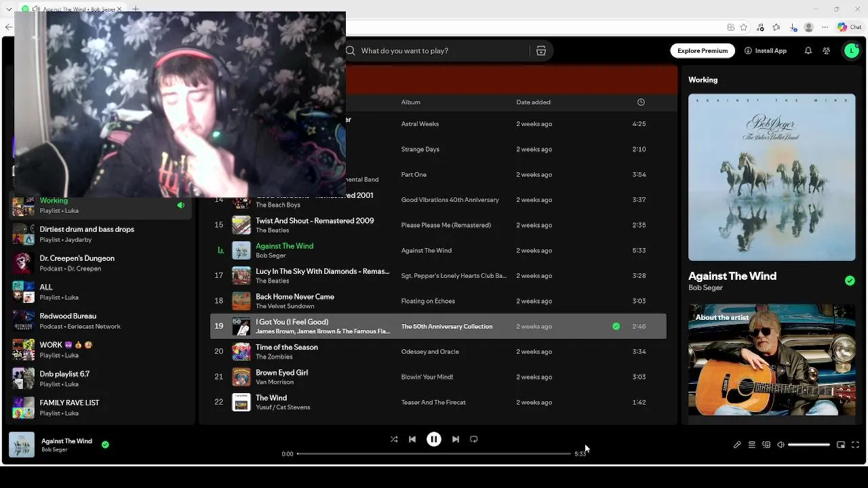This screenshot has height=488, width=868.
Task: Click the large Against The Wind cover art
Action: [772, 178]
